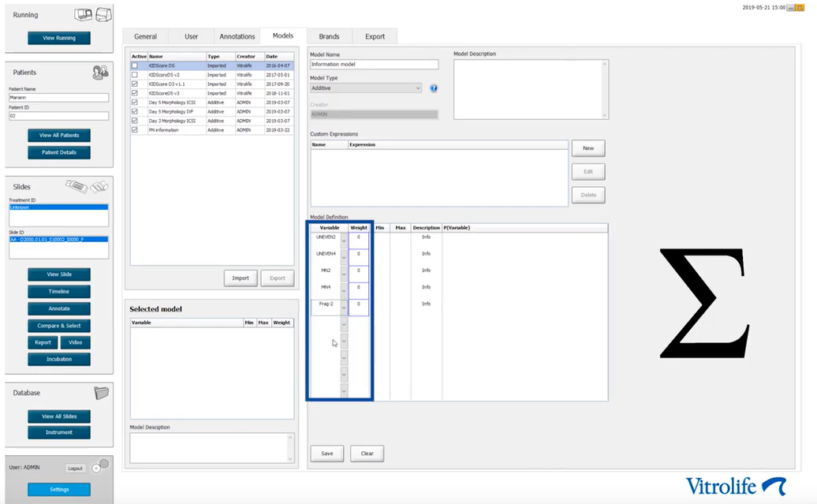Disable the PN information model checkbox

(x=135, y=130)
